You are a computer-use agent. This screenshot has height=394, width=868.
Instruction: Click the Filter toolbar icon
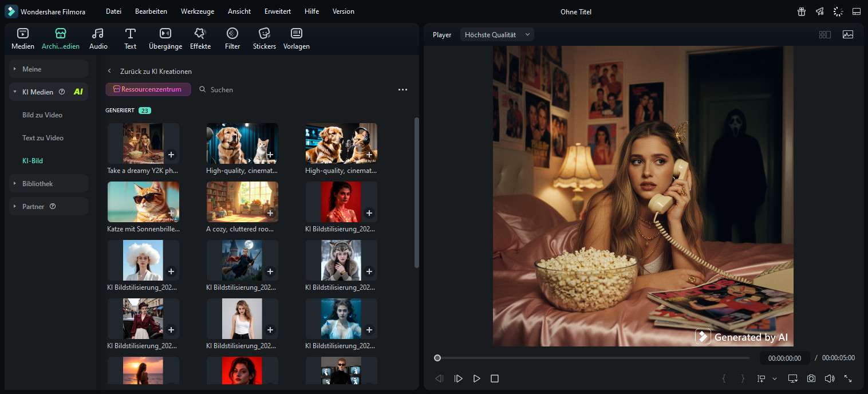[x=232, y=38]
